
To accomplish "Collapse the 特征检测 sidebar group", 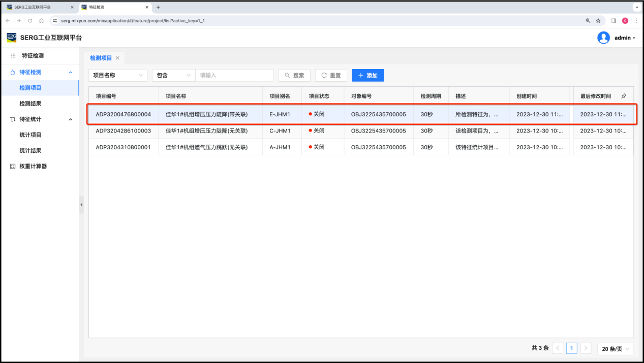I will coord(71,73).
